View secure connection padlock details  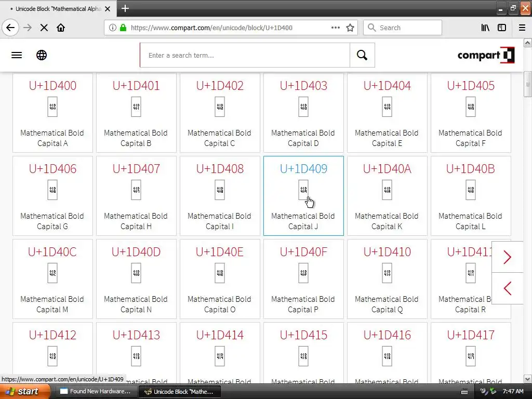pos(123,28)
